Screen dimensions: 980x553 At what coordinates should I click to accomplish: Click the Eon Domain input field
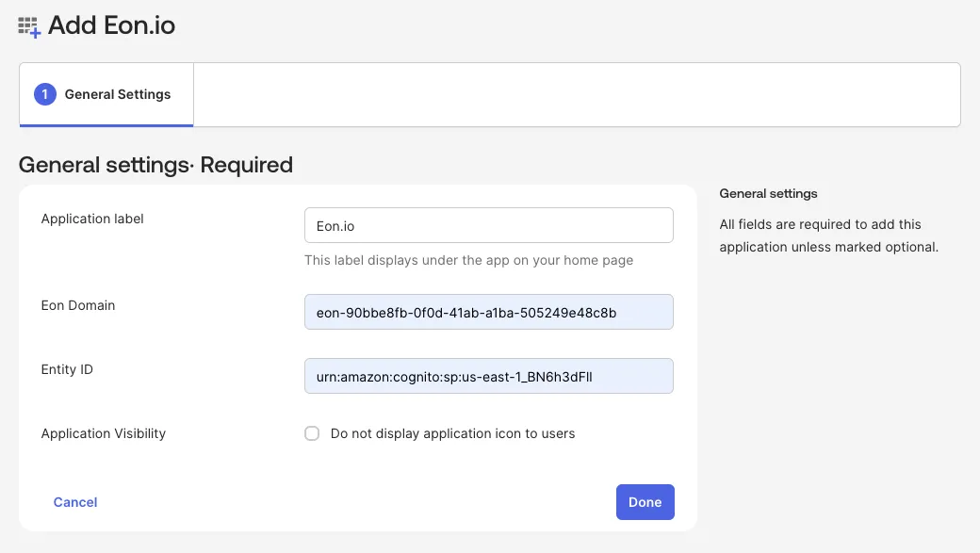click(x=489, y=312)
